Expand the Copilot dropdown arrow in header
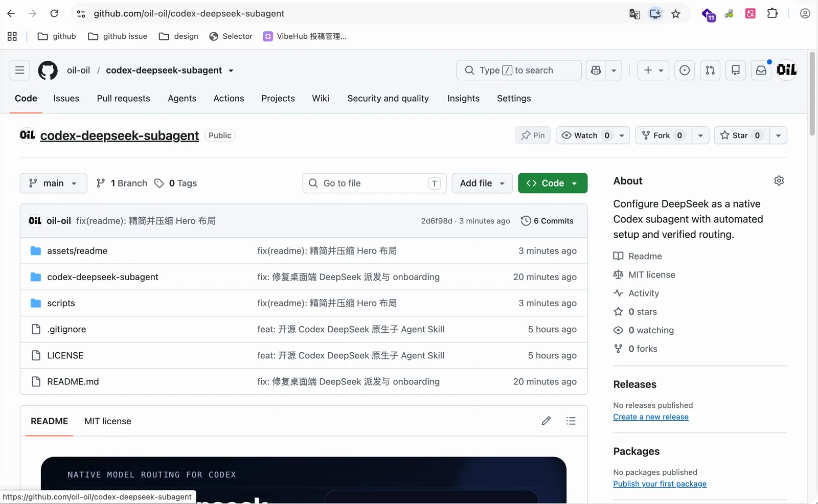This screenshot has height=504, width=818. click(x=614, y=70)
